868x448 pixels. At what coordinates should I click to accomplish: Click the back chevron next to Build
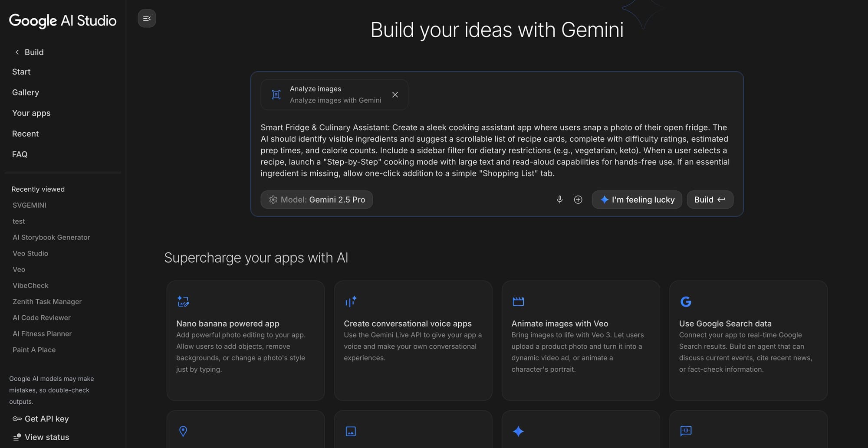(16, 52)
